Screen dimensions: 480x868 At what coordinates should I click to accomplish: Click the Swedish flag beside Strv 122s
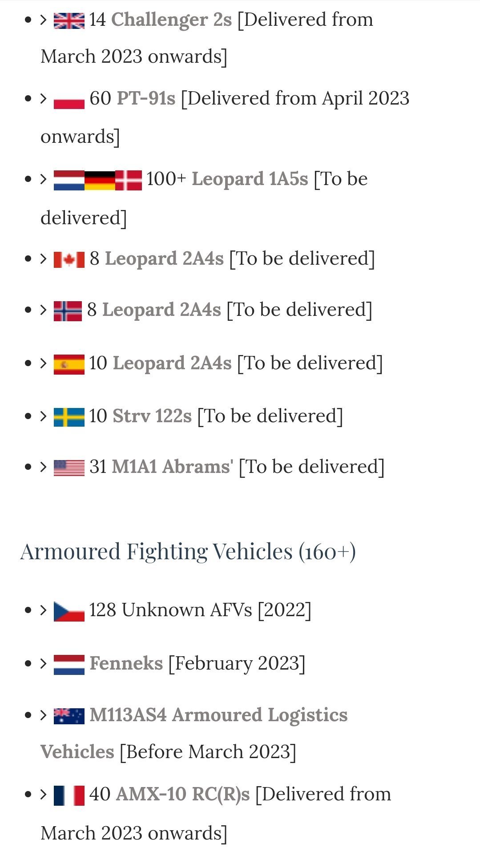pyautogui.click(x=69, y=417)
